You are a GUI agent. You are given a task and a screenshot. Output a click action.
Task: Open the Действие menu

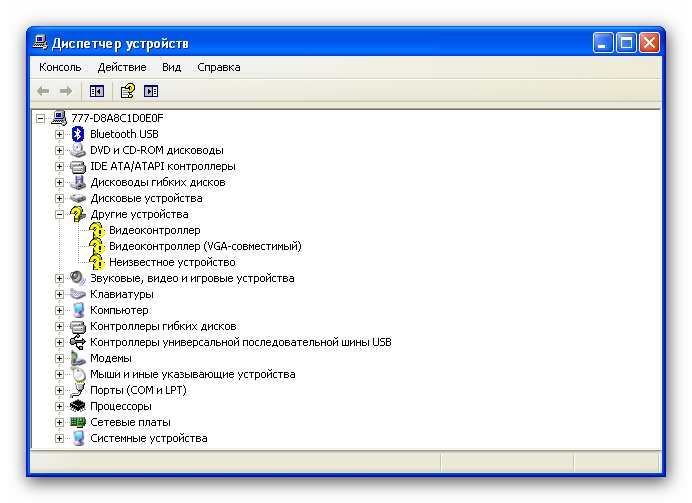(122, 68)
